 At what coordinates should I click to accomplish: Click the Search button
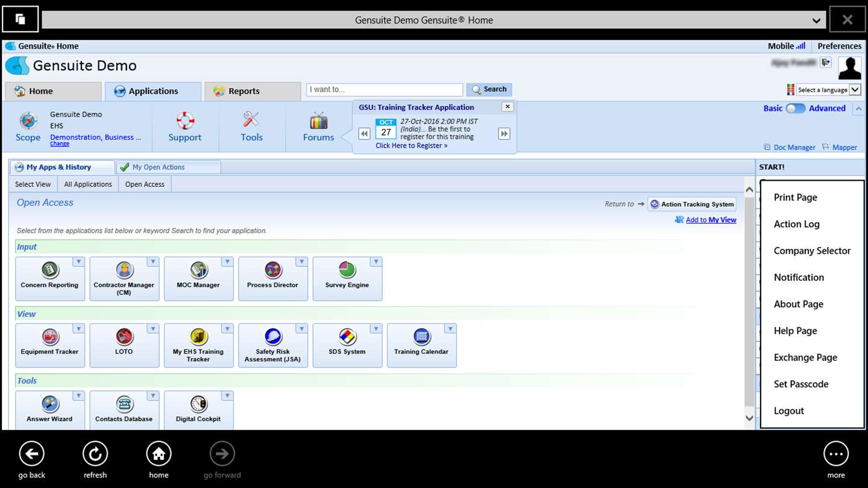tap(489, 89)
